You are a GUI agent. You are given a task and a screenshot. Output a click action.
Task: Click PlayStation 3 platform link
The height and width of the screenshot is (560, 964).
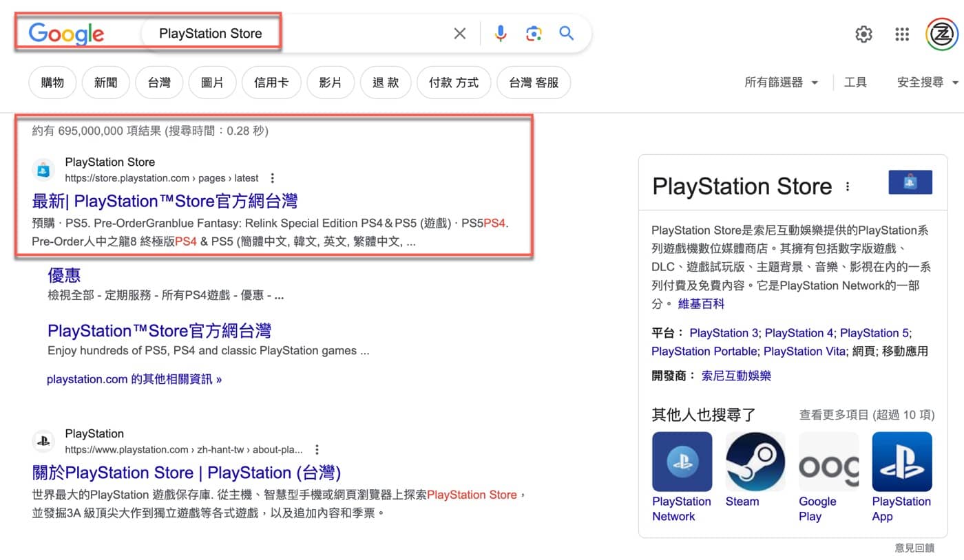(x=724, y=333)
